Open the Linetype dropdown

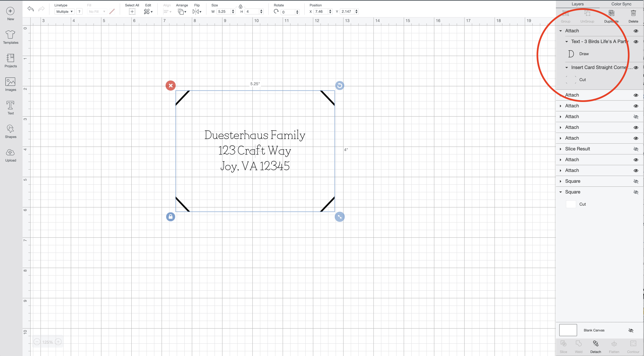point(64,11)
